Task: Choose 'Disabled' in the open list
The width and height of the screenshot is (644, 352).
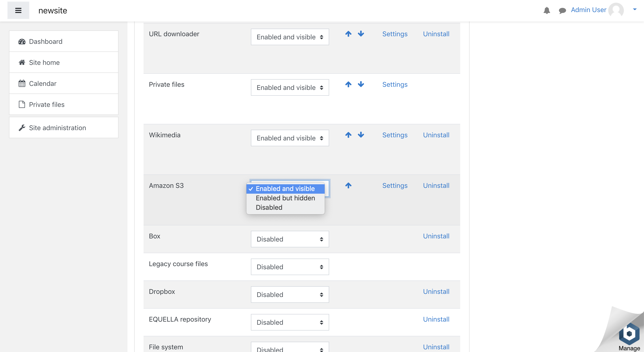Action: (269, 208)
